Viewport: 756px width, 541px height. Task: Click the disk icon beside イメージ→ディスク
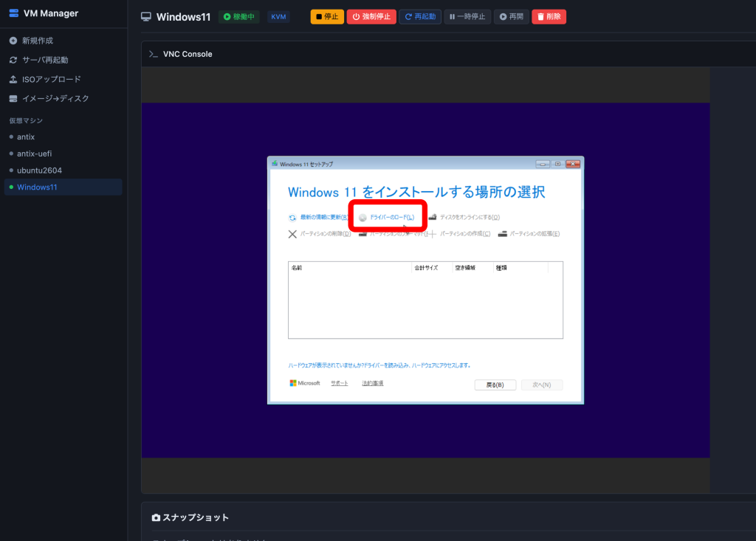(13, 98)
